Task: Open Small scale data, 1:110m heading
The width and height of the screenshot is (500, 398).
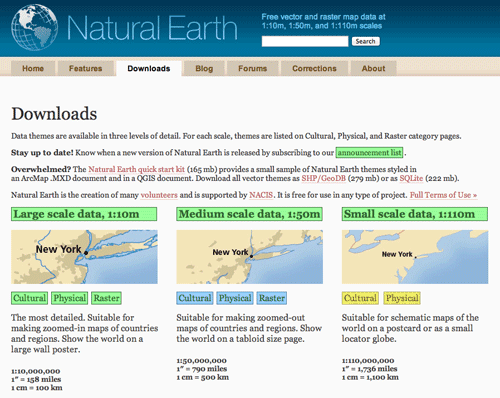Action: [x=415, y=214]
